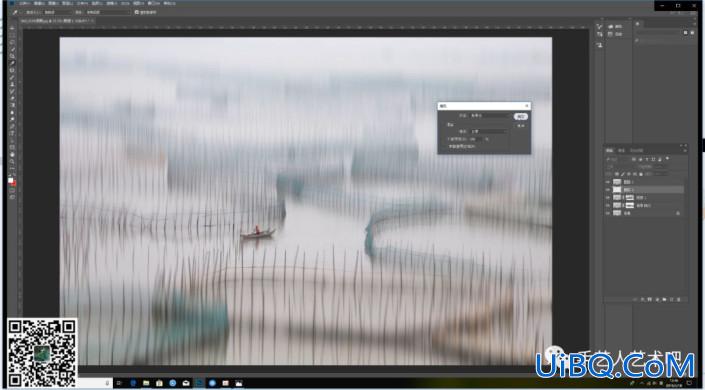Open the Contents dropdown in Fill dialog
Screen dimensions: 705x390
490,116
